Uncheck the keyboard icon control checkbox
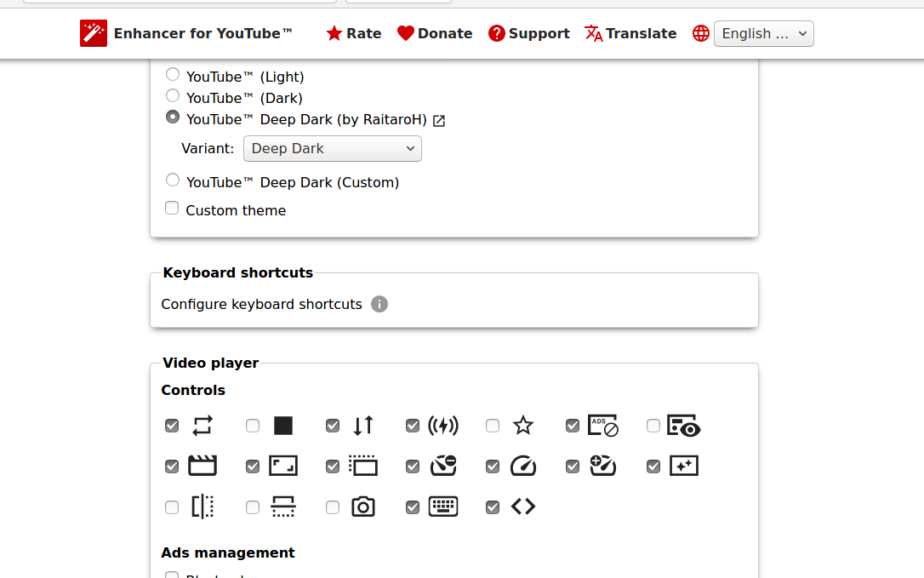924x578 pixels. click(x=414, y=507)
